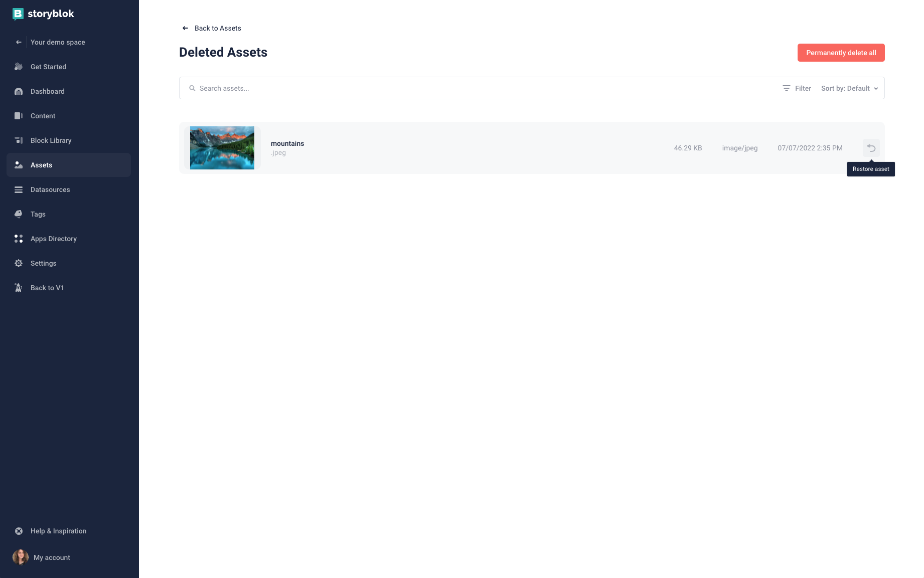
Task: Click Your demo space link
Action: 58,42
